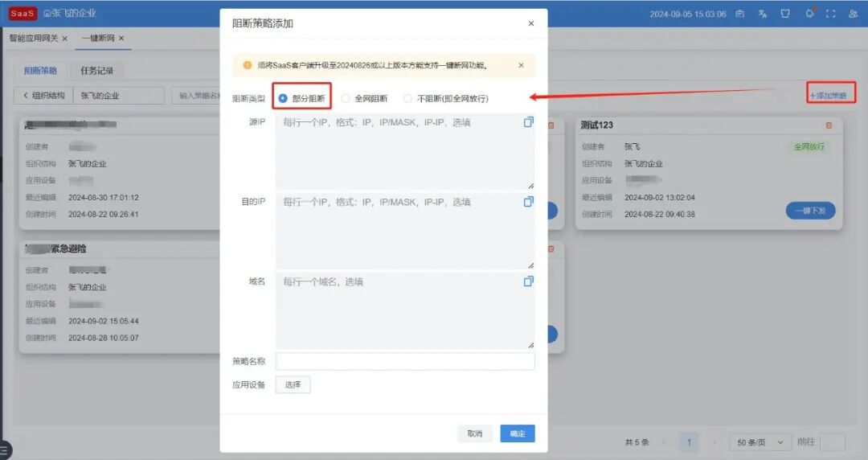868x460 pixels.
Task: Open the briefcase icon in header
Action: [x=739, y=14]
